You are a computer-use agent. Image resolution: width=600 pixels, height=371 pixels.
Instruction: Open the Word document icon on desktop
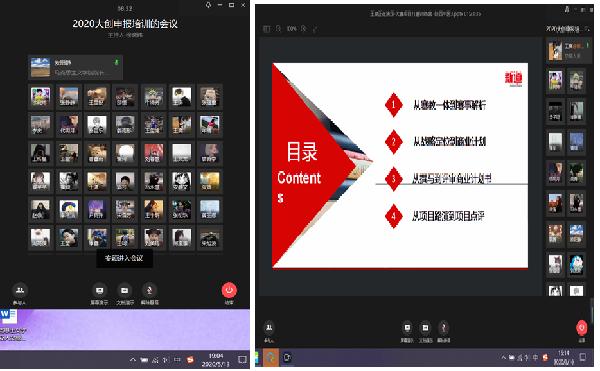tap(8, 316)
